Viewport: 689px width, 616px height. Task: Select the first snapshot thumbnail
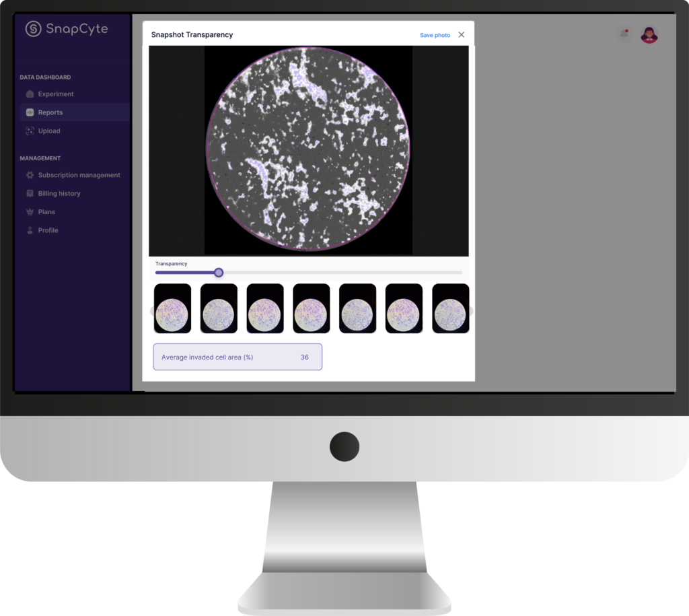(x=173, y=308)
